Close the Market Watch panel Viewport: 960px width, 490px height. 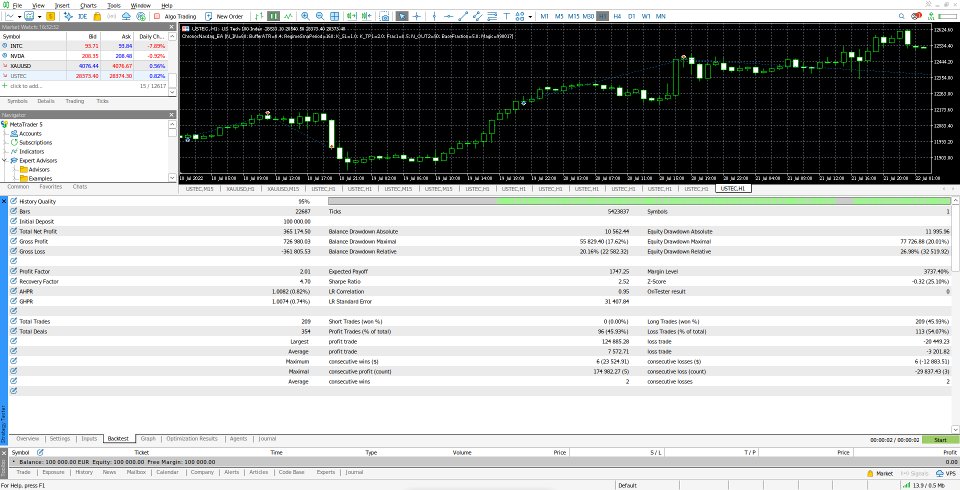pyautogui.click(x=173, y=28)
